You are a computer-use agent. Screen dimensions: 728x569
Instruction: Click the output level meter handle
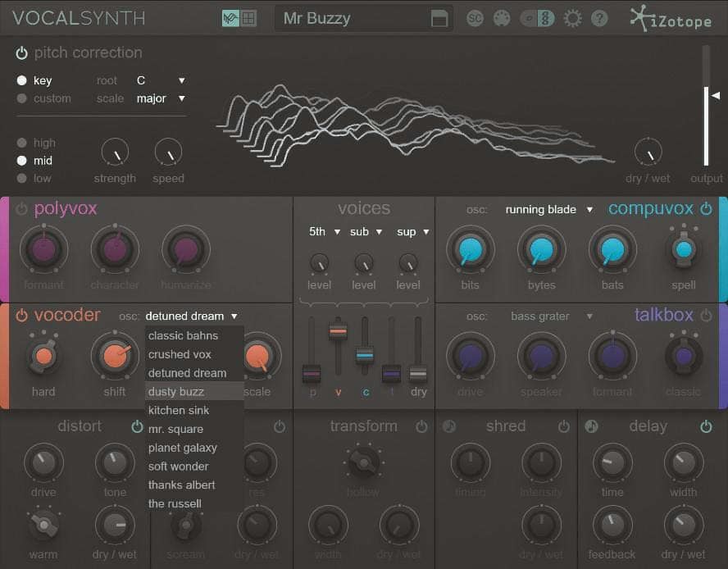click(x=716, y=96)
